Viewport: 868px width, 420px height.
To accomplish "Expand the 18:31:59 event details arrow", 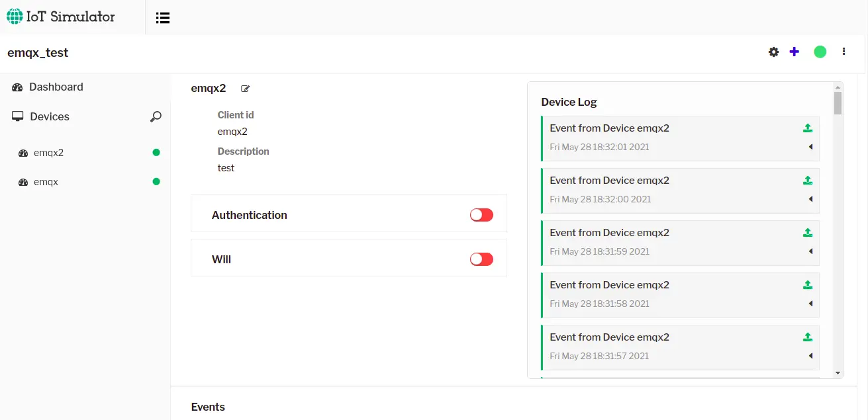I will 810,251.
